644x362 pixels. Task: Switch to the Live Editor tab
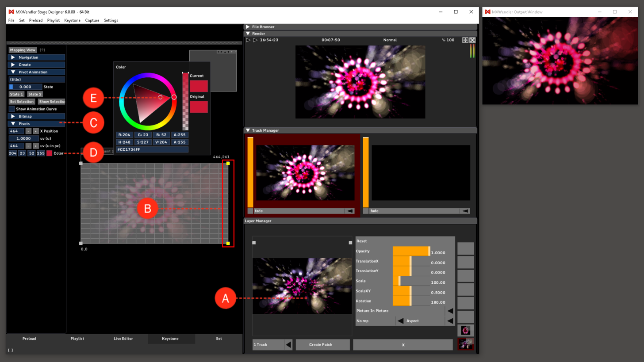123,339
